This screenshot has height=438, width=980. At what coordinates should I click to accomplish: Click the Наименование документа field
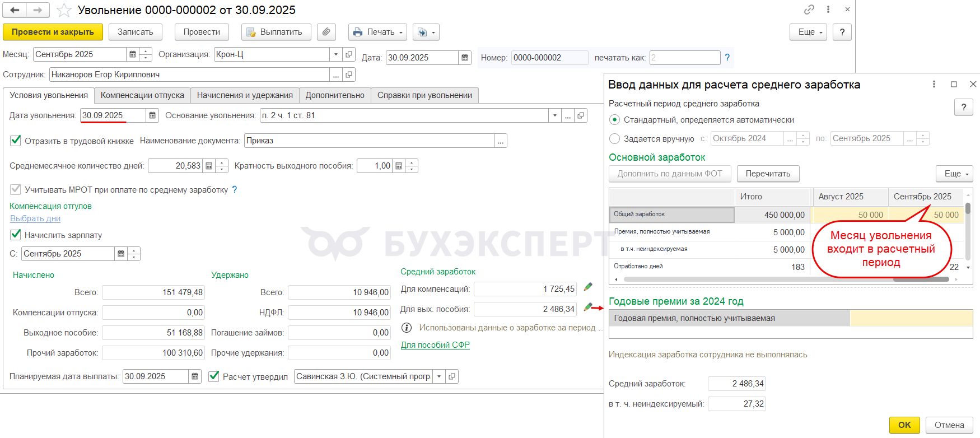[370, 141]
